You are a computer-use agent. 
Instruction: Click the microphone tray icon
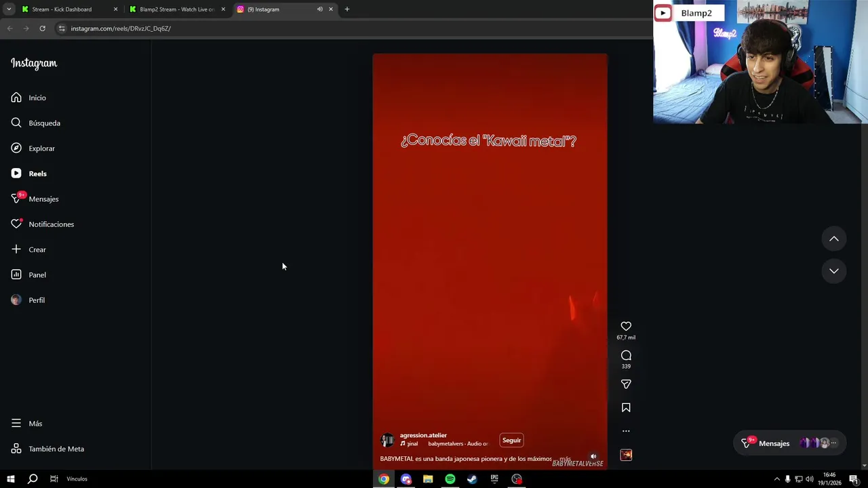click(787, 479)
